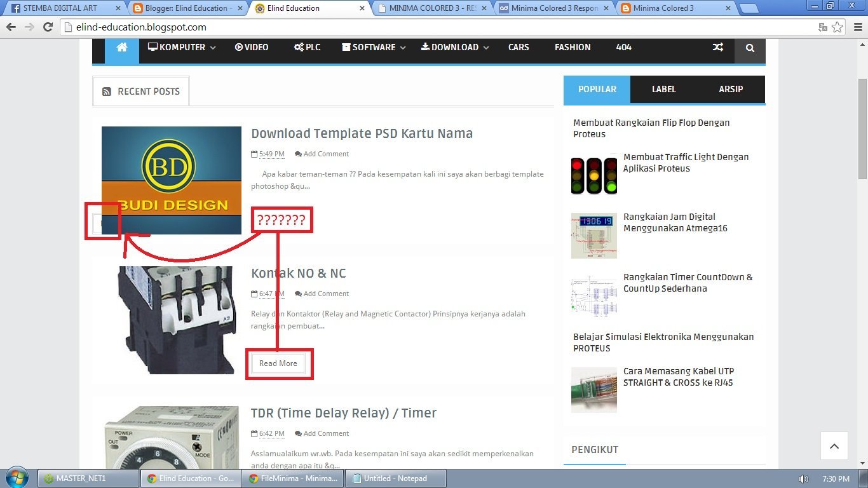868x488 pixels.
Task: Open MASTER_NET1 from the taskbar
Action: coord(88,478)
